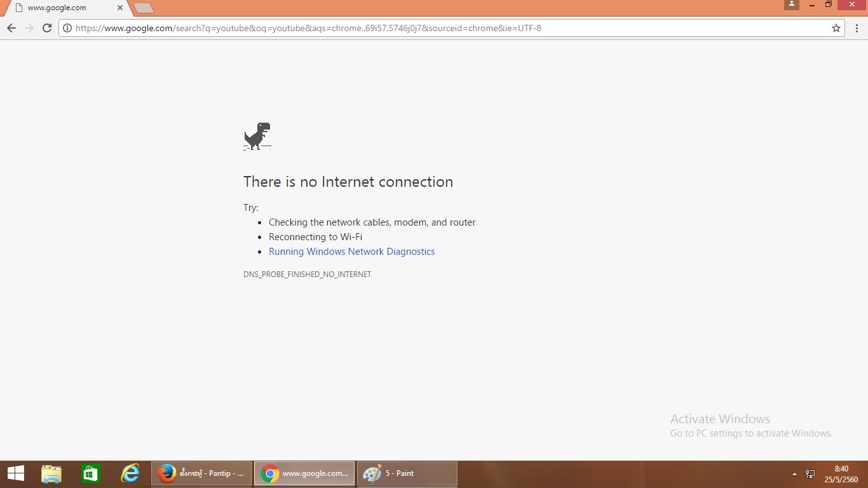868x488 pixels.
Task: Restore down the Chrome window
Action: coord(829,4)
